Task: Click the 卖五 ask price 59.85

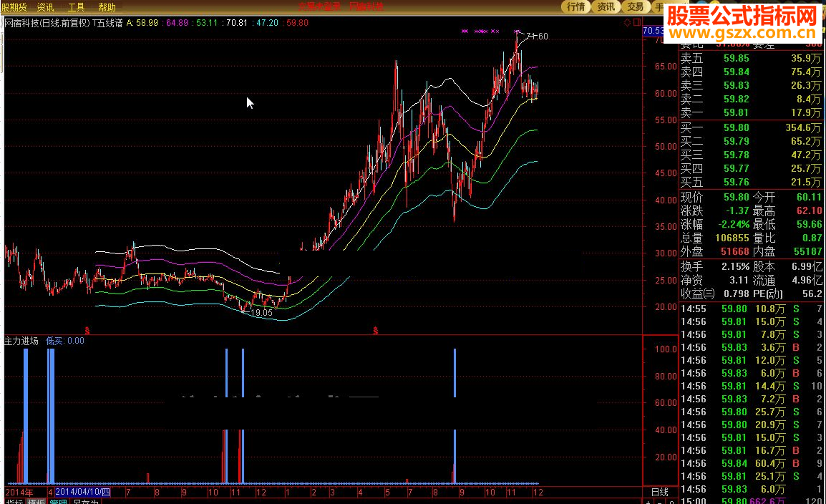Action: (x=737, y=59)
